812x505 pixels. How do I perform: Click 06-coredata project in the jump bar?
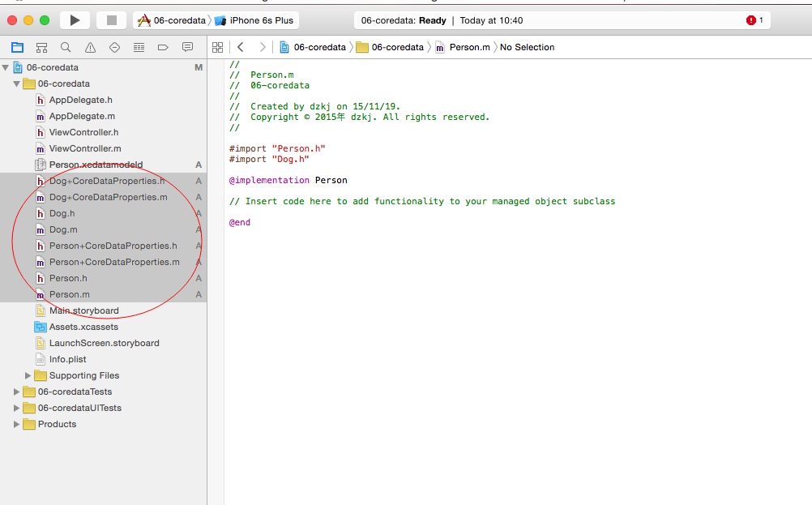point(313,47)
